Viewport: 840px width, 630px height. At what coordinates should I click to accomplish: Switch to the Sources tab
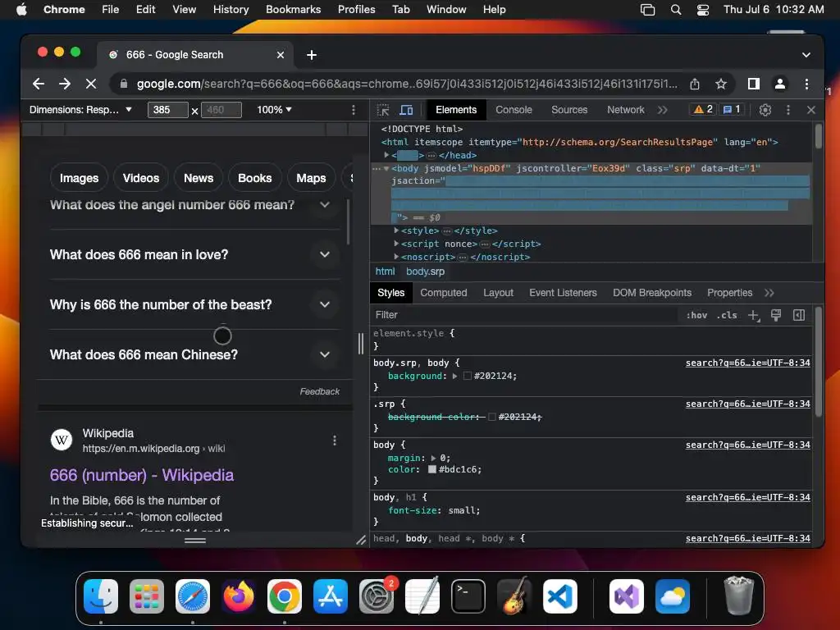coord(569,110)
